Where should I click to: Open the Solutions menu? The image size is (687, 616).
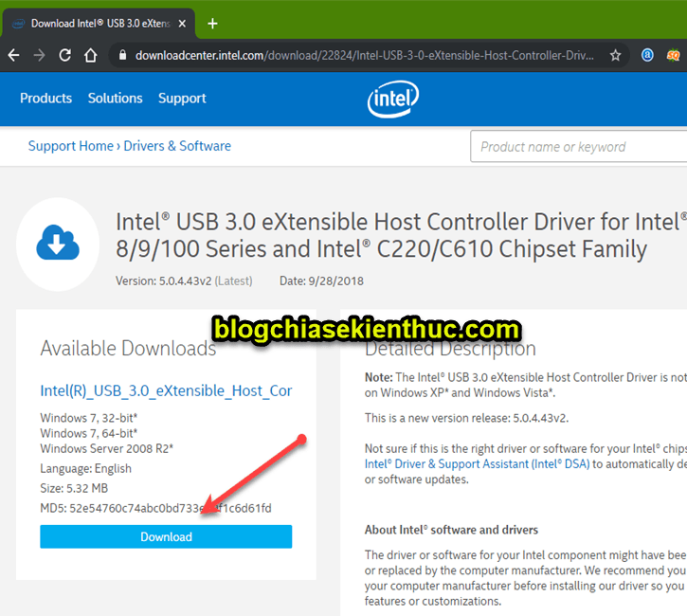point(116,99)
